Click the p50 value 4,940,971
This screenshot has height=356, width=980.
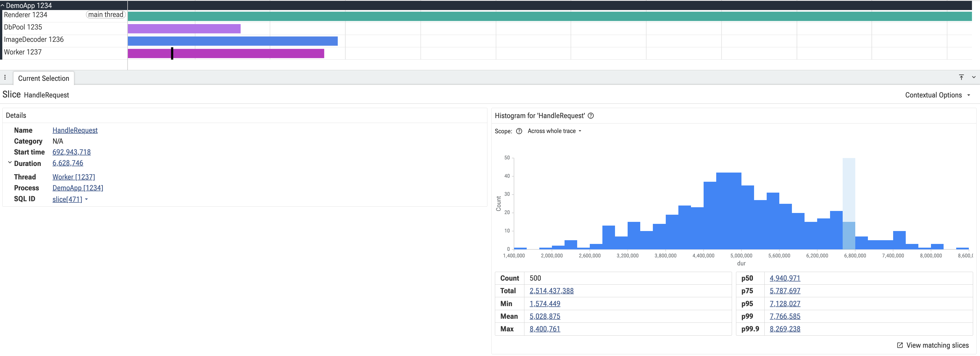point(785,278)
